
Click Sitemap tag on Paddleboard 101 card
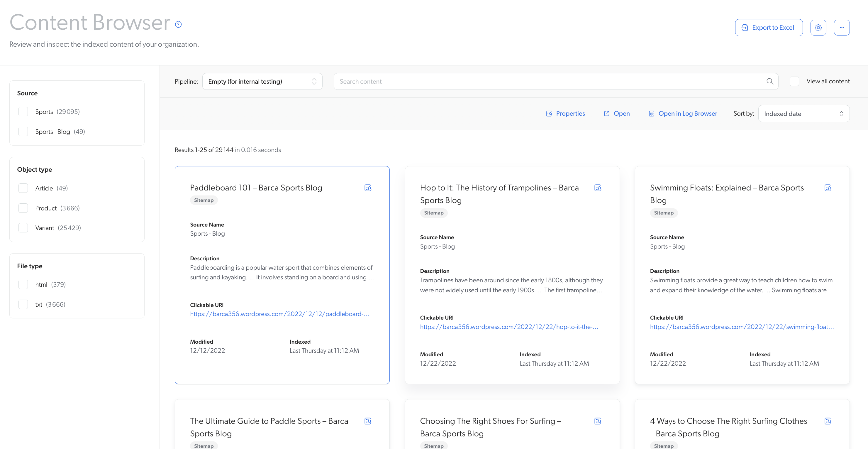coord(204,200)
